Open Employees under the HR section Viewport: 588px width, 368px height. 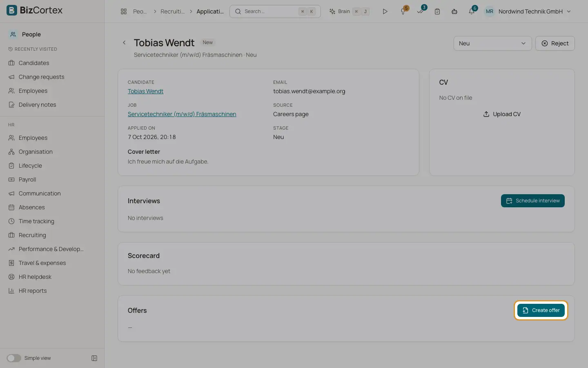(x=52, y=138)
